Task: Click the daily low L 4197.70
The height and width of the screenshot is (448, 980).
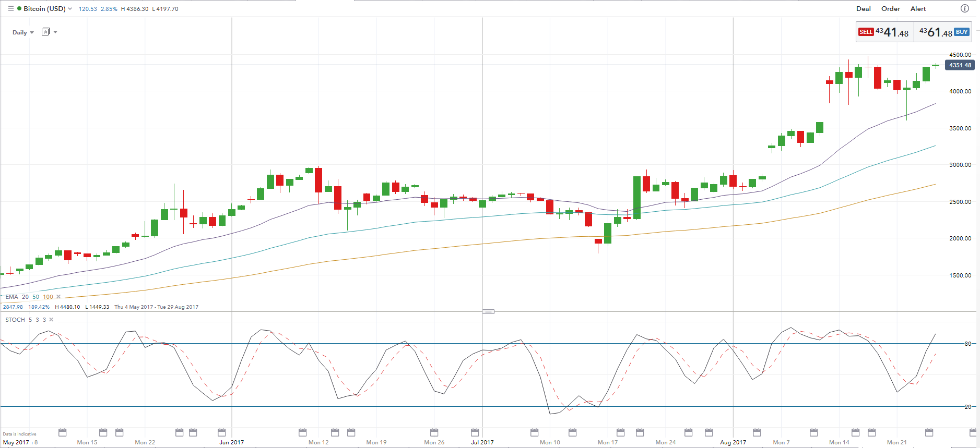Action: (165, 9)
